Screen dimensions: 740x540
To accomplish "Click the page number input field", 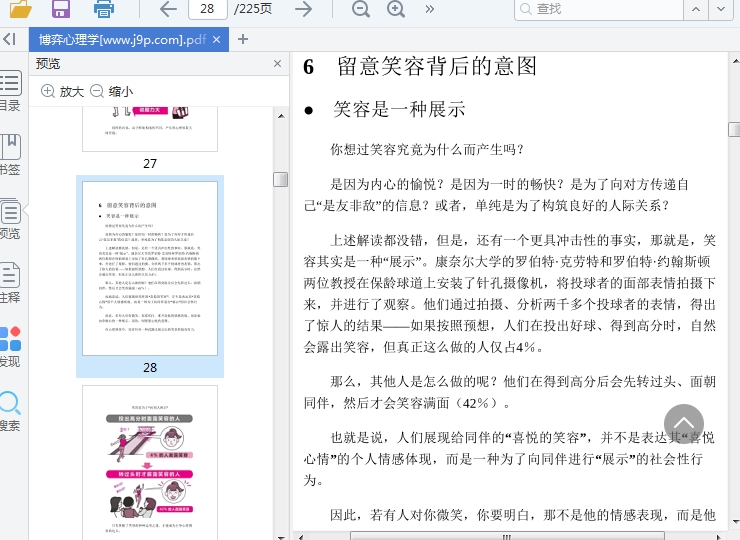I will click(208, 9).
